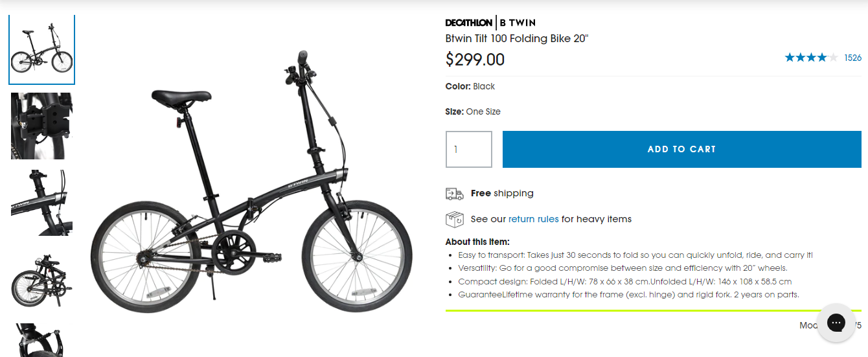This screenshot has height=357, width=868.
Task: Click the Size: One Size label
Action: click(473, 111)
